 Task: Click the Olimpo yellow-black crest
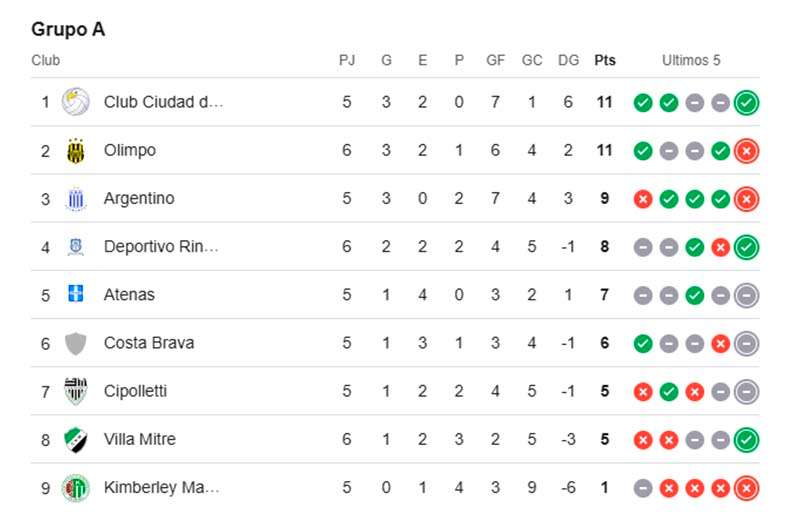coord(76,150)
